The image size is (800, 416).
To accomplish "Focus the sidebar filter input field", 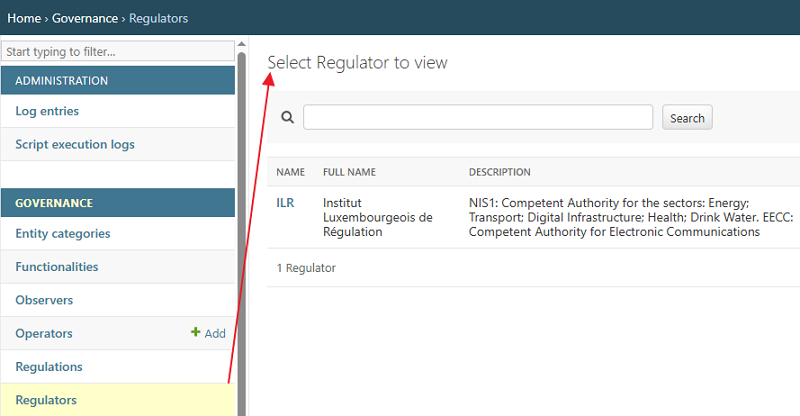I will pos(118,52).
